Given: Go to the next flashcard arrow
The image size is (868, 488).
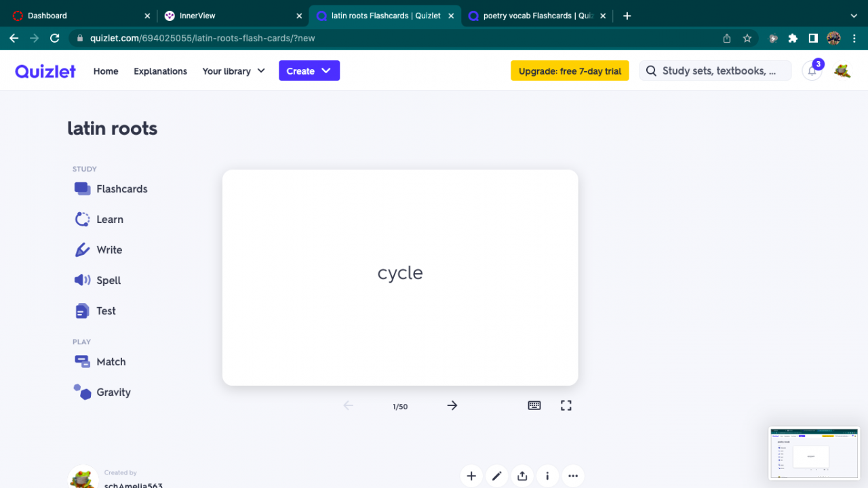Looking at the screenshot, I should tap(452, 405).
